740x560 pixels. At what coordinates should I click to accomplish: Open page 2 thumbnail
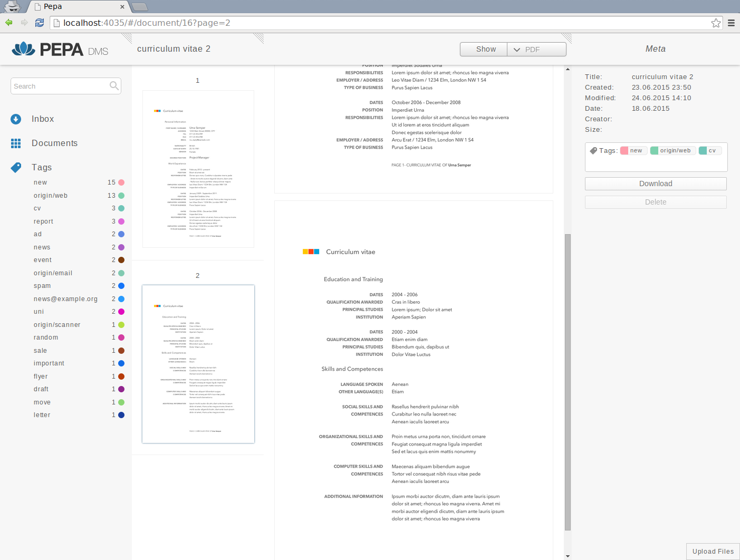[198, 364]
